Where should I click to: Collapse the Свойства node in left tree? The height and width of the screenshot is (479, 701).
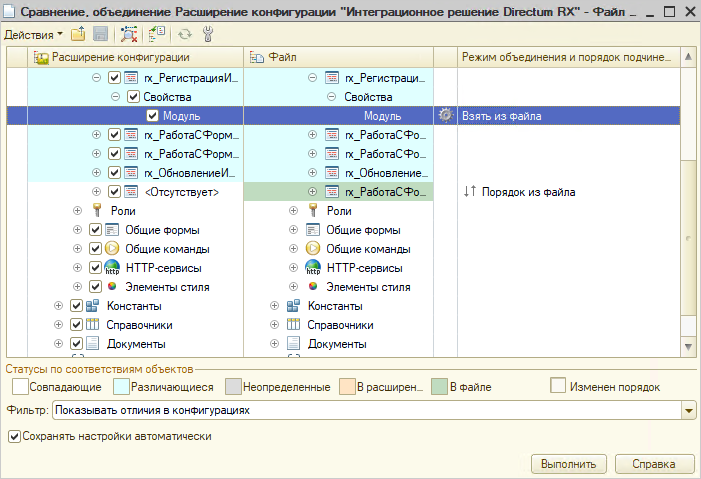pos(116,97)
